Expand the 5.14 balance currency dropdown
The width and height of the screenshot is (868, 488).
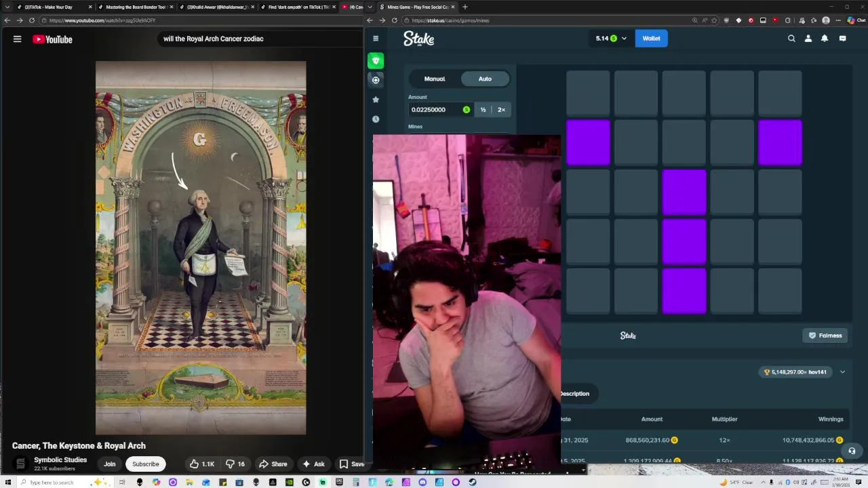pos(624,39)
